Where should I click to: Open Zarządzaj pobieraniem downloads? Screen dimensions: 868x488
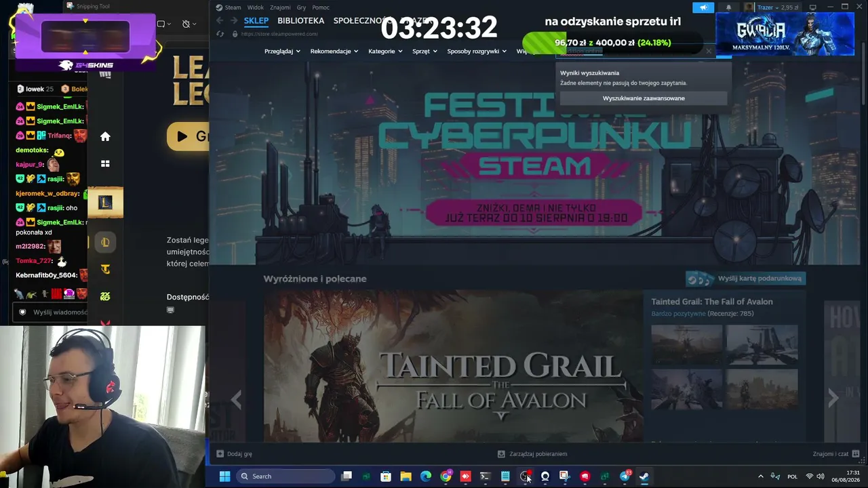[532, 454]
